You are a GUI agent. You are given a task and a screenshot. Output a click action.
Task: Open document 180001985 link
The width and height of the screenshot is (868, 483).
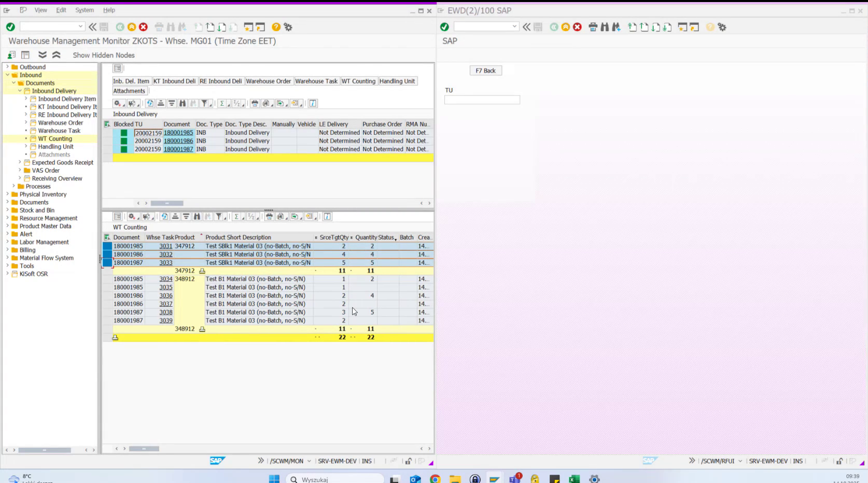(177, 133)
